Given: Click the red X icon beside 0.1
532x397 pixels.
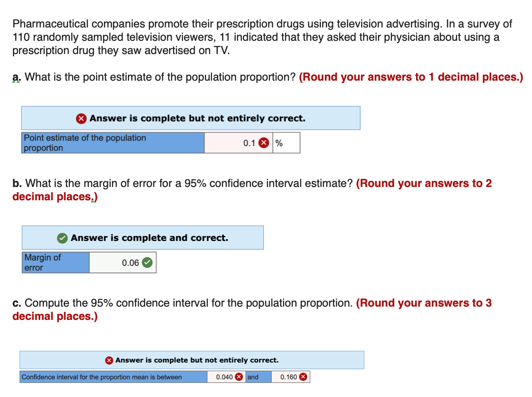Looking at the screenshot, I should click(263, 143).
